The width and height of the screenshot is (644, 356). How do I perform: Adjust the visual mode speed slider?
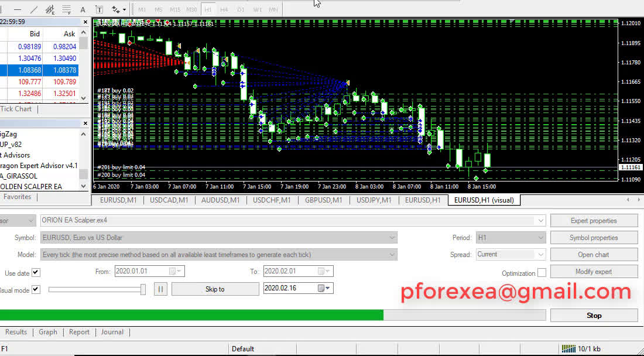pos(143,289)
